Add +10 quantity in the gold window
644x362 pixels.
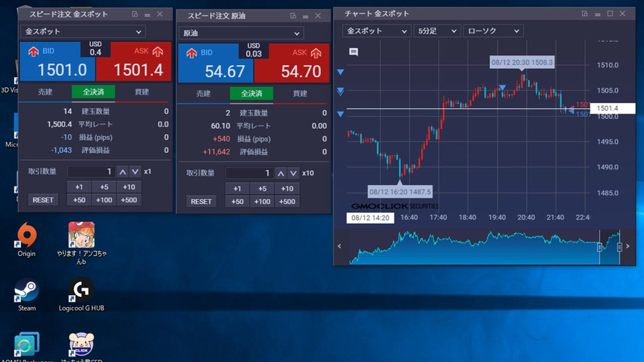(129, 187)
